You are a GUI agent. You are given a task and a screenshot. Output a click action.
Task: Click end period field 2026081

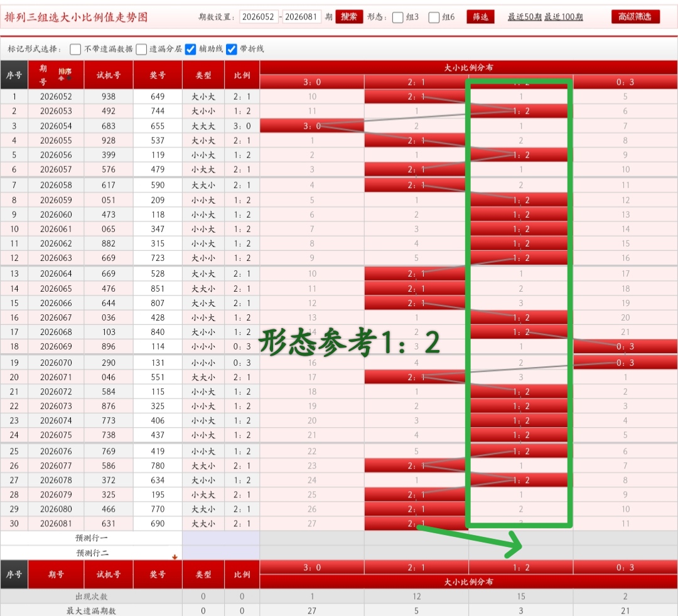pos(302,17)
